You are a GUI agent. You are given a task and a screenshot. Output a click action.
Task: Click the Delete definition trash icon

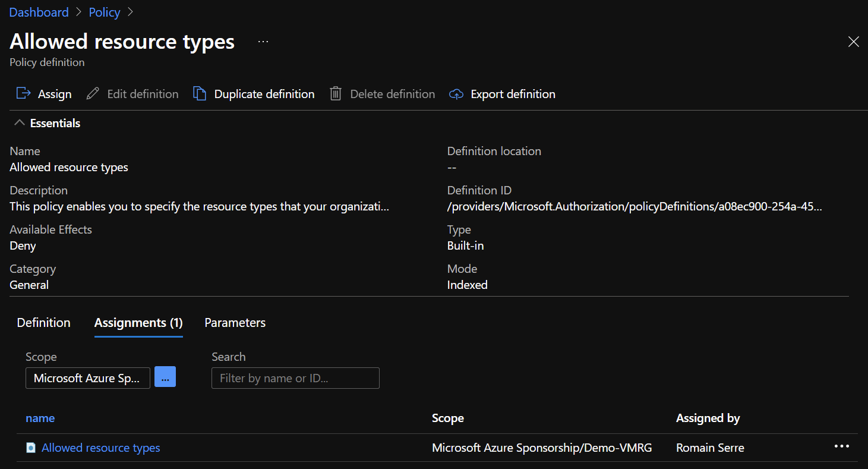coord(336,94)
